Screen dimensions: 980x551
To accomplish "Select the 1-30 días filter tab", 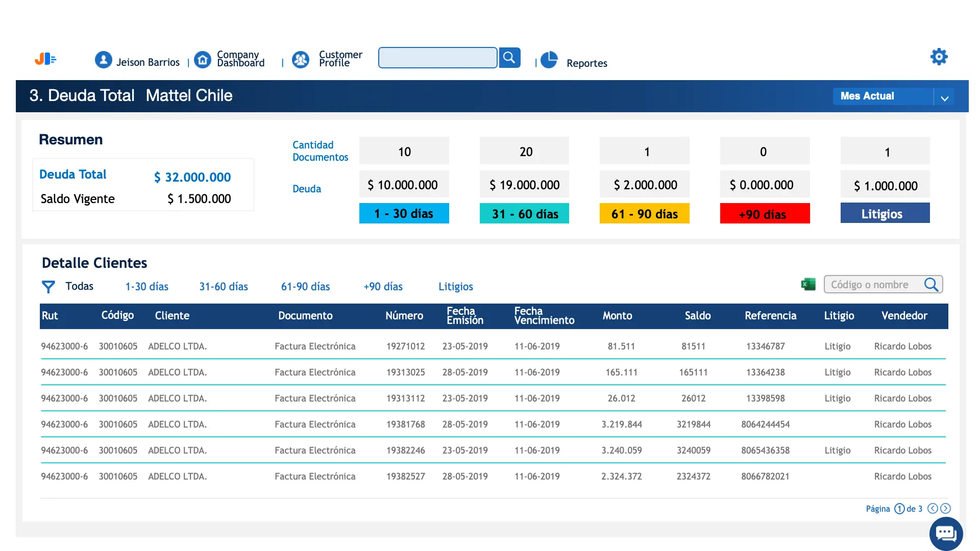I will click(147, 287).
